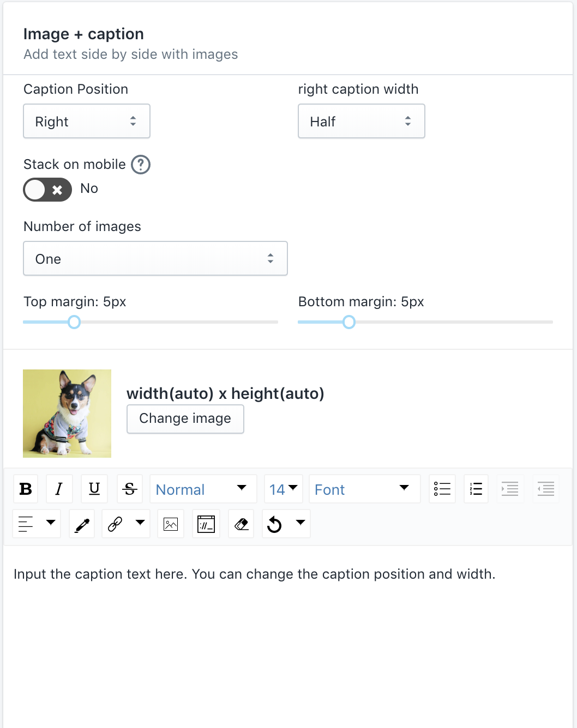Apply italic formatting

point(59,489)
